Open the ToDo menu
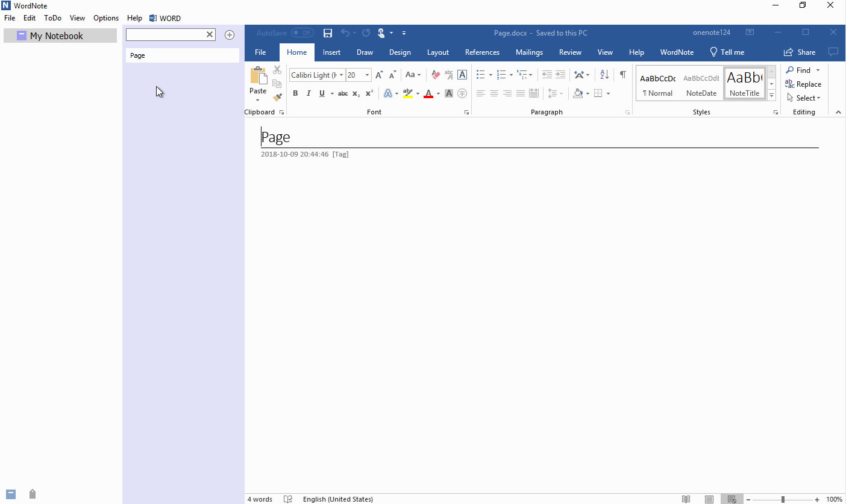846x504 pixels. [52, 18]
